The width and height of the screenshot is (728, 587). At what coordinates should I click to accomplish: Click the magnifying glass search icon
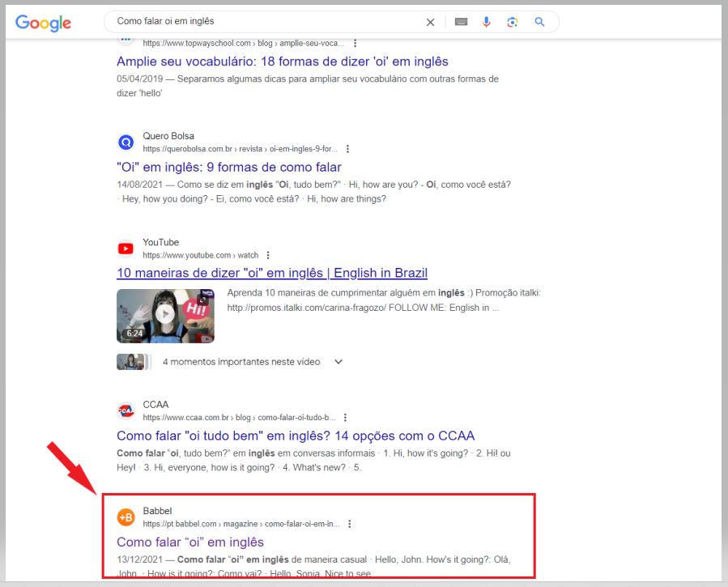[539, 22]
